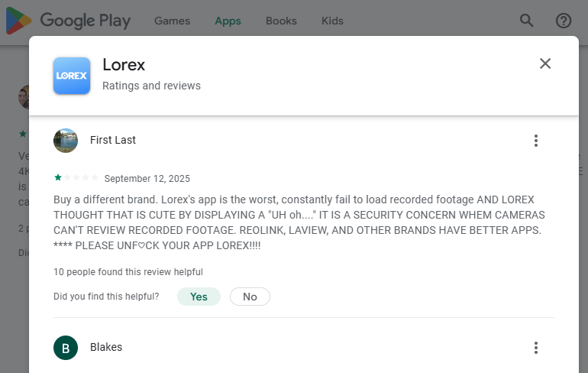The image size is (588, 373).
Task: Click the 'Ratings and reviews' subtitle
Action: [x=151, y=86]
